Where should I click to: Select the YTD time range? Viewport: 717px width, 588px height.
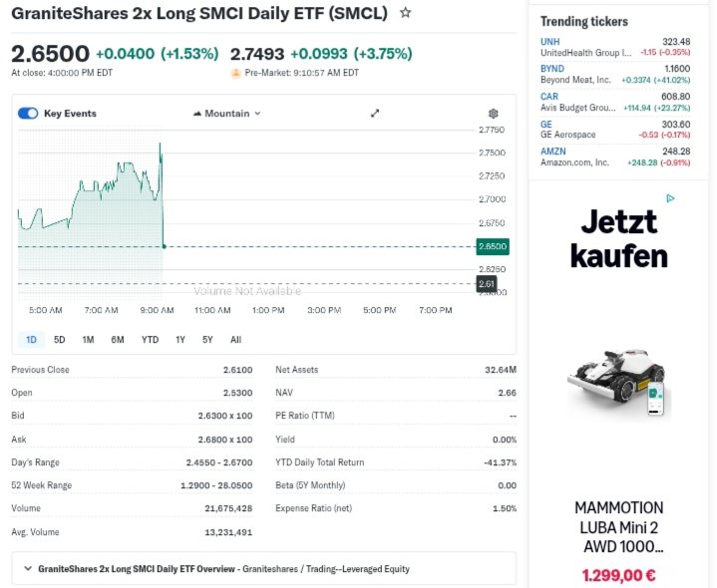(150, 340)
